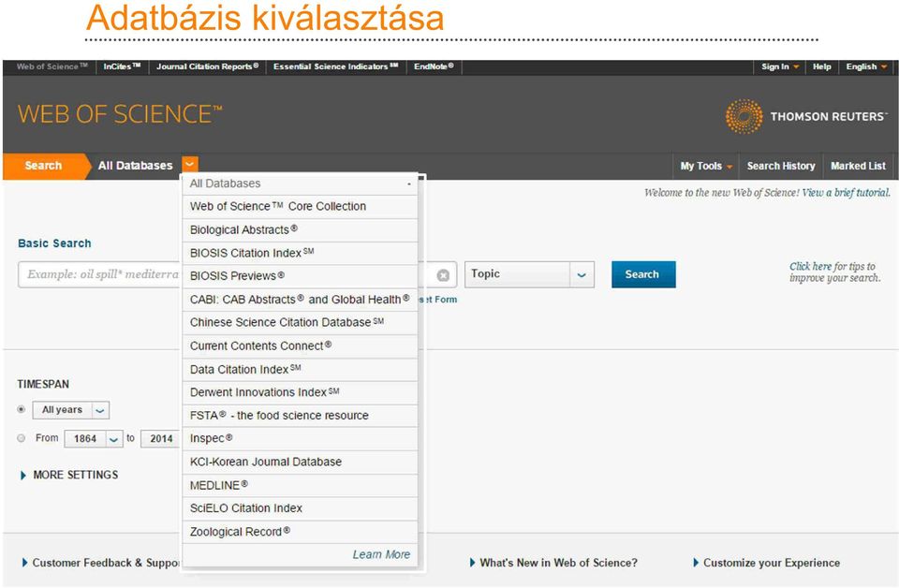Select SciELO Citation Index
Screen dimensions: 899x588
click(300, 508)
